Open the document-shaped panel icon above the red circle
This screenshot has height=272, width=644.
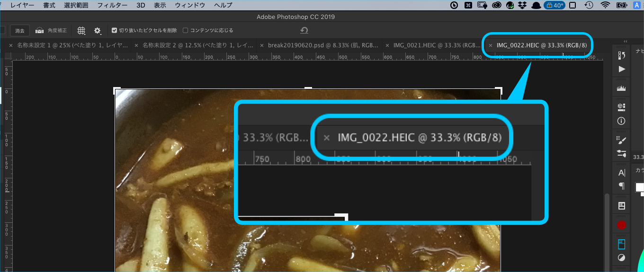pyautogui.click(x=622, y=206)
